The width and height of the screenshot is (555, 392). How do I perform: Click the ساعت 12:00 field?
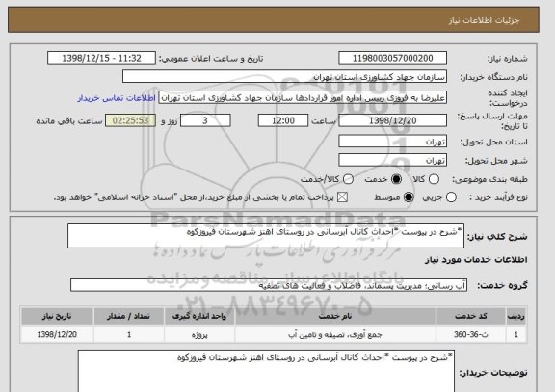(x=283, y=120)
